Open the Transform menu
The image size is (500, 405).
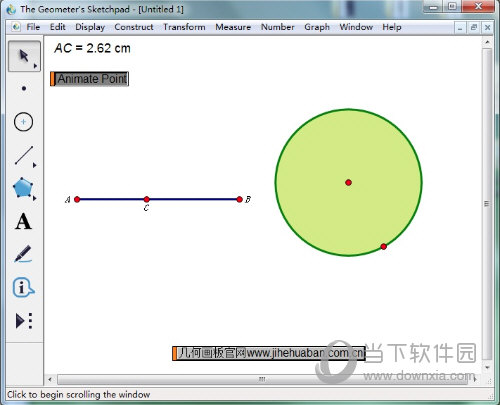pyautogui.click(x=184, y=27)
